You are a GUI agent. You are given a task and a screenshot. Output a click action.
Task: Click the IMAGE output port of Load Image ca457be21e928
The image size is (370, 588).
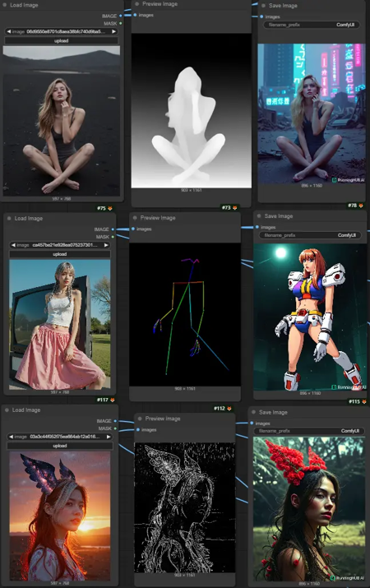click(x=113, y=229)
